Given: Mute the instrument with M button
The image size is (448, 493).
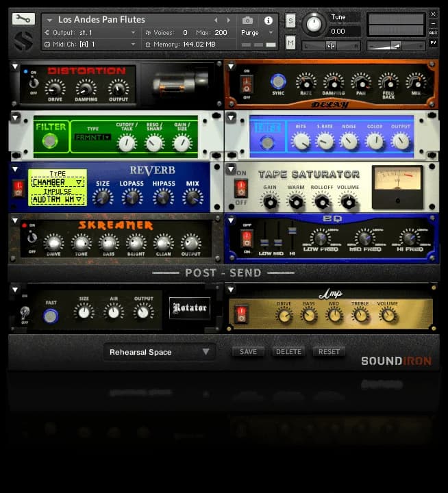Looking at the screenshot, I should tap(290, 43).
